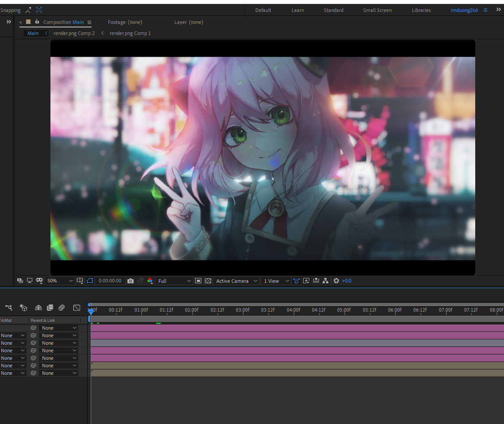The image size is (504, 424).
Task: Select the Standard workspace
Action: pos(333,10)
